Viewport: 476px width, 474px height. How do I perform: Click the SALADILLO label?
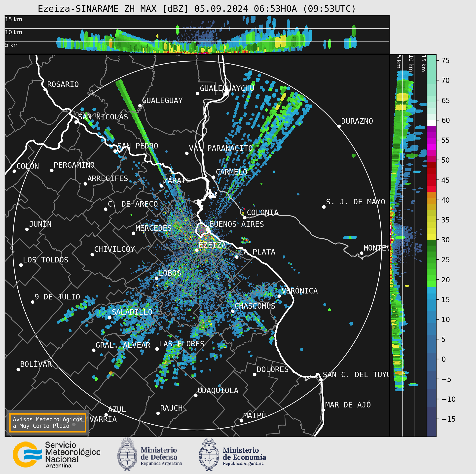coord(132,312)
